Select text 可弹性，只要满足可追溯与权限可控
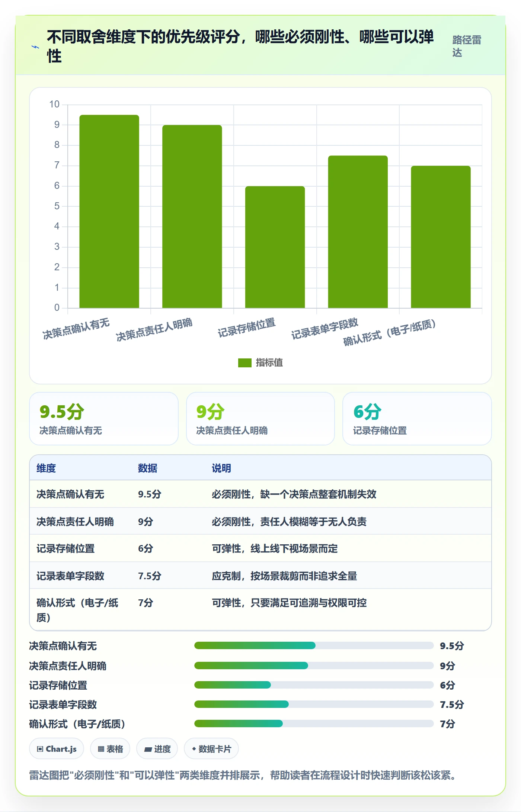The height and width of the screenshot is (812, 521). click(x=289, y=603)
